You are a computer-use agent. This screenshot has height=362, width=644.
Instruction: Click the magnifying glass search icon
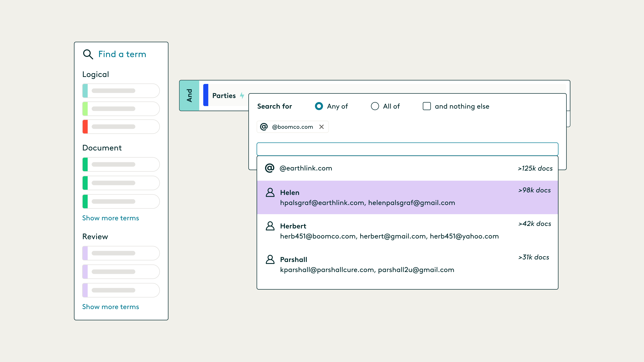(88, 54)
